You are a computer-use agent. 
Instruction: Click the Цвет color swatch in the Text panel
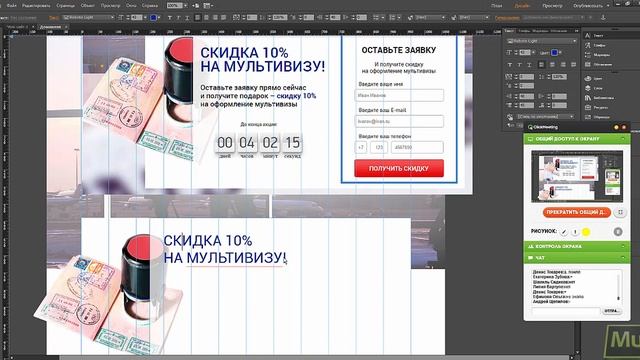(554, 53)
